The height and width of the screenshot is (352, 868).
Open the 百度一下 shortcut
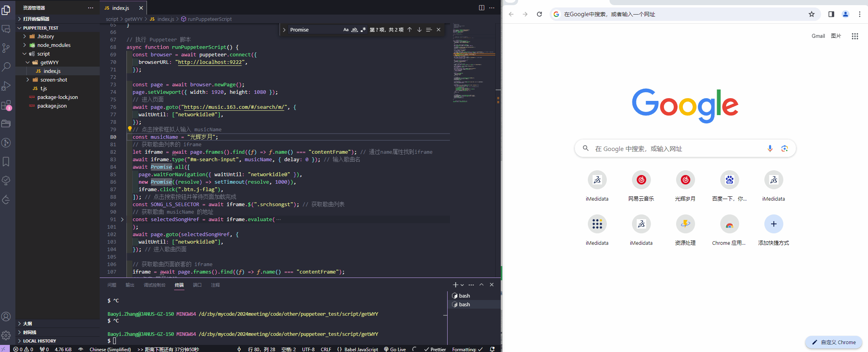click(x=730, y=186)
